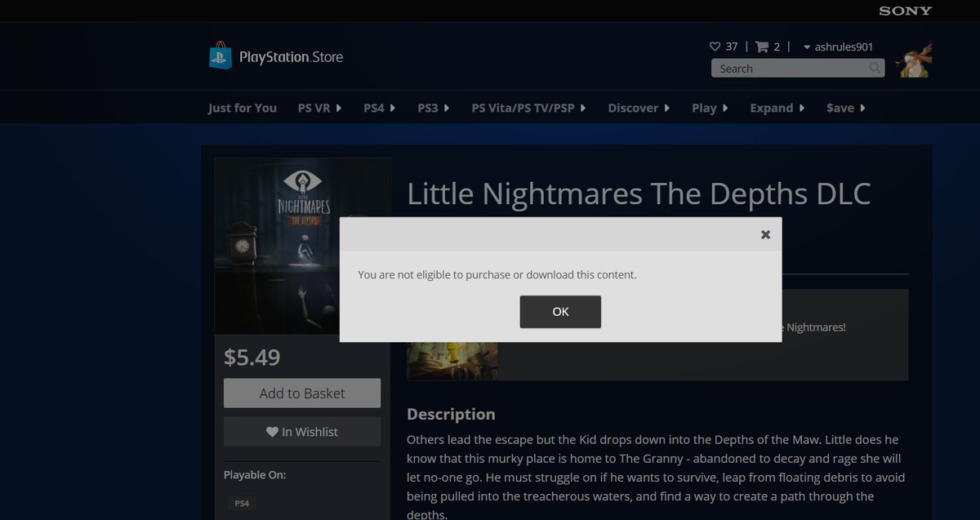Screen dimensions: 980x520
Task: Open the user avatar picture
Action: coord(915,60)
